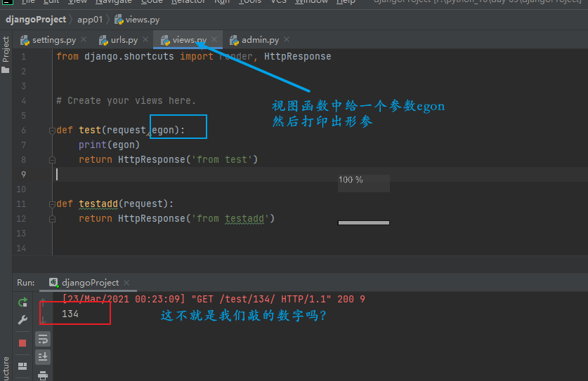Click the 100 % zoom indicator
Image resolution: width=588 pixels, height=381 pixels.
click(x=351, y=180)
